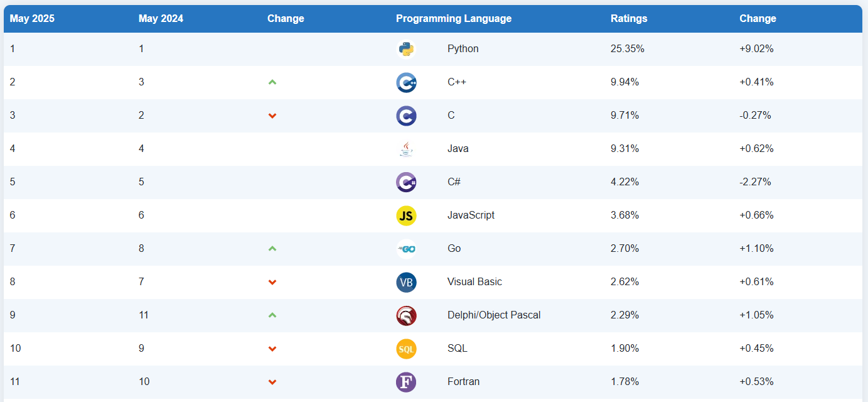Click the purple Fortran F icon

click(x=406, y=382)
